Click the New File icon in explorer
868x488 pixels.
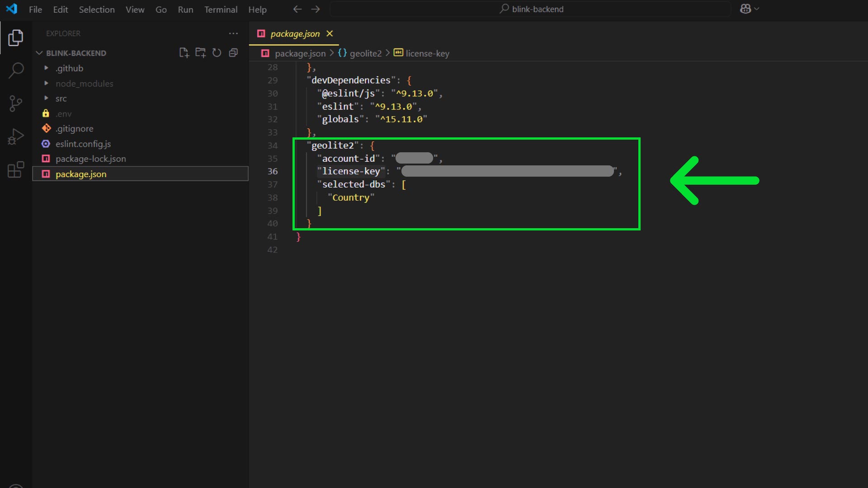click(184, 53)
